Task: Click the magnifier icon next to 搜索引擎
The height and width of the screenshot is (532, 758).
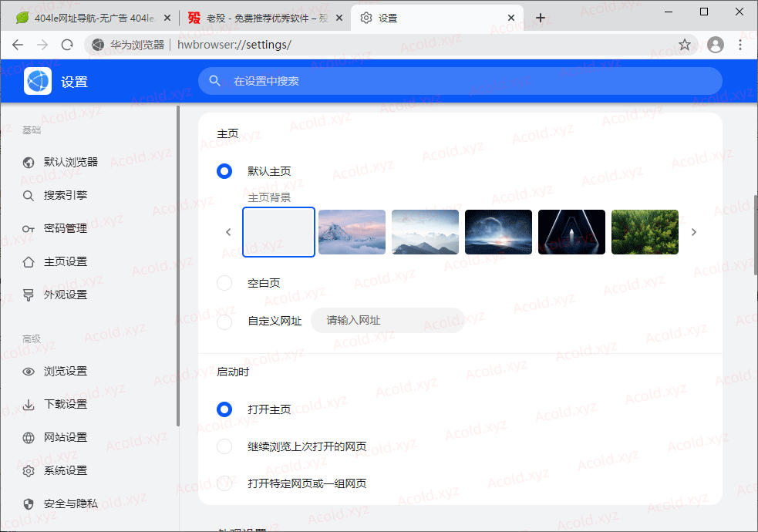Action: 29,196
